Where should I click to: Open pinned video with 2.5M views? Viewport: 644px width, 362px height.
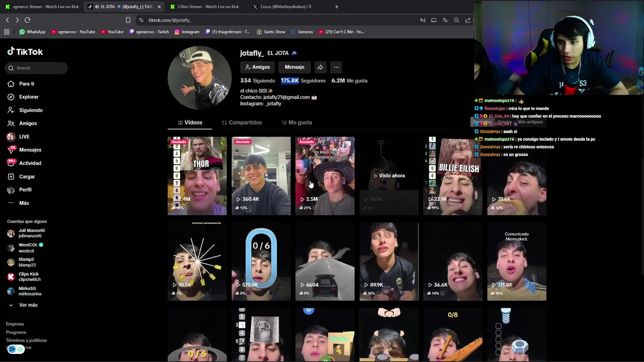(x=325, y=175)
